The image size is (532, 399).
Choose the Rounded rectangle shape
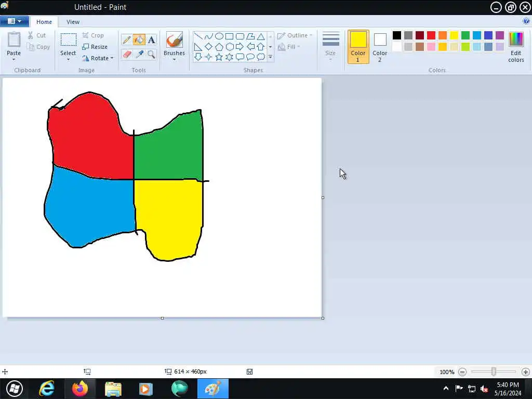pos(240,36)
